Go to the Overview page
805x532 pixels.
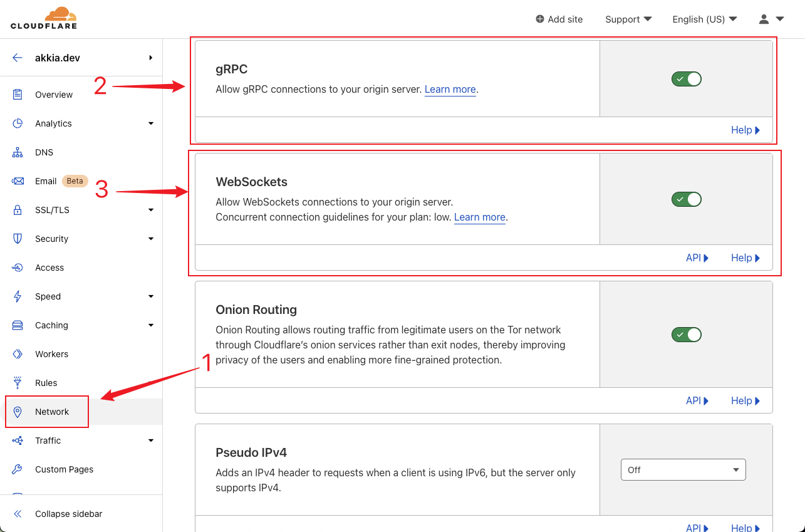point(54,95)
